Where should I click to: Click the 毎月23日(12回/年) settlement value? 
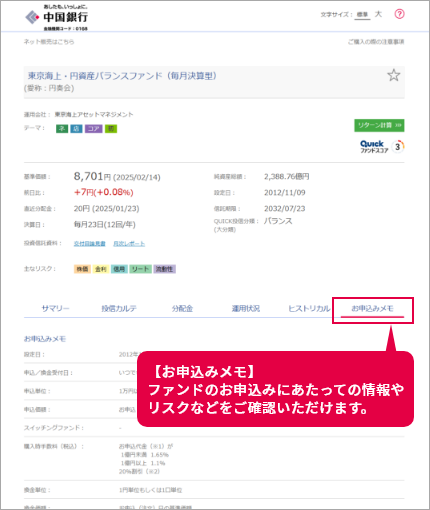[105, 225]
